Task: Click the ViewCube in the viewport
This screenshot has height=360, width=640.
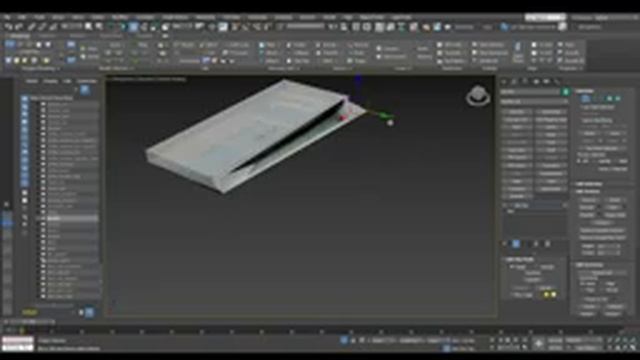Action: [478, 96]
